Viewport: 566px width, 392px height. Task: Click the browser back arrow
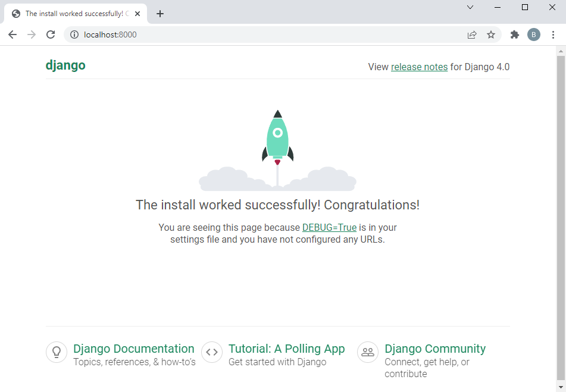click(x=12, y=35)
